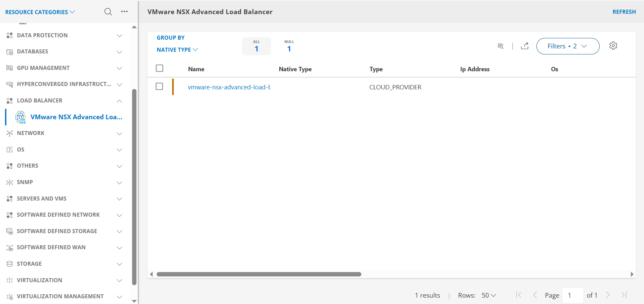This screenshot has height=304, width=644.
Task: Open the export/share option above the table
Action: coord(525,46)
